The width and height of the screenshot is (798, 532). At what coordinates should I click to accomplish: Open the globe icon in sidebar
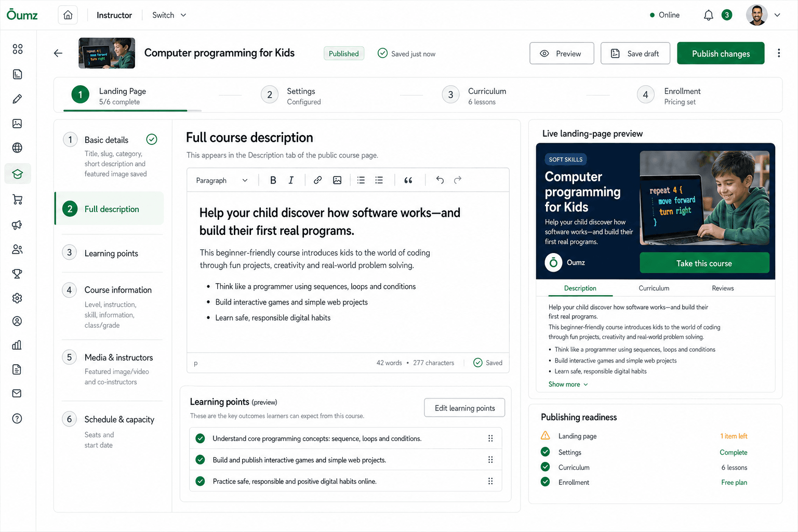point(17,148)
